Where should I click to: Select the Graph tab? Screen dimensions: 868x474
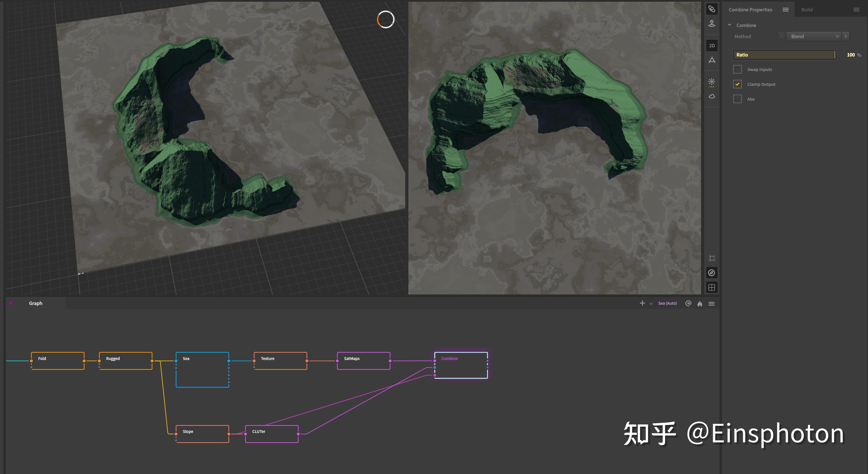point(35,304)
